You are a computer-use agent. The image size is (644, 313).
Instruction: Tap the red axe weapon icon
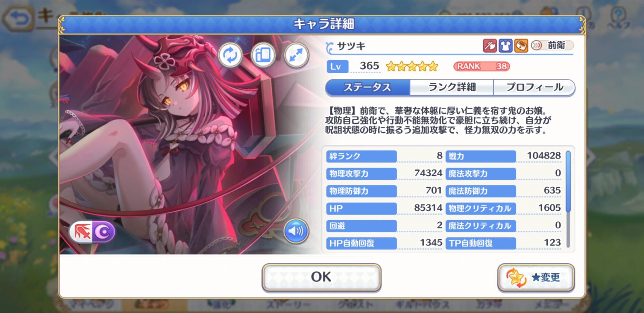tap(489, 46)
